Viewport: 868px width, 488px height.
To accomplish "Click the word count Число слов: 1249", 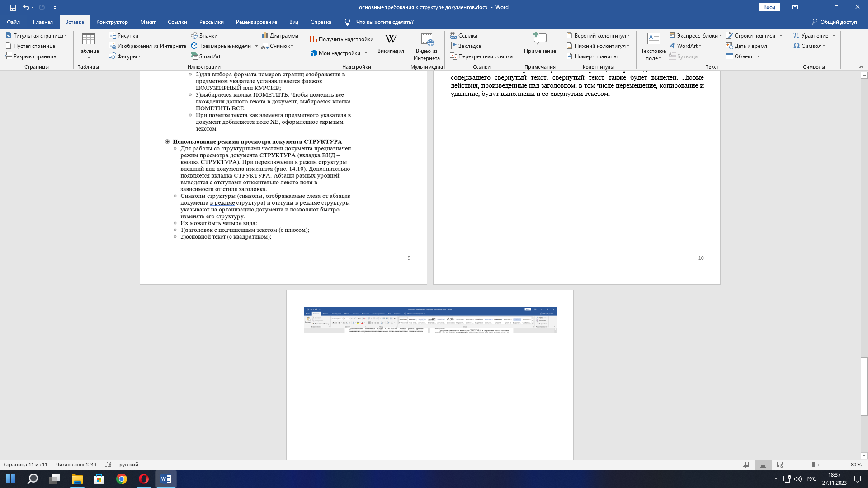I will 76,465.
